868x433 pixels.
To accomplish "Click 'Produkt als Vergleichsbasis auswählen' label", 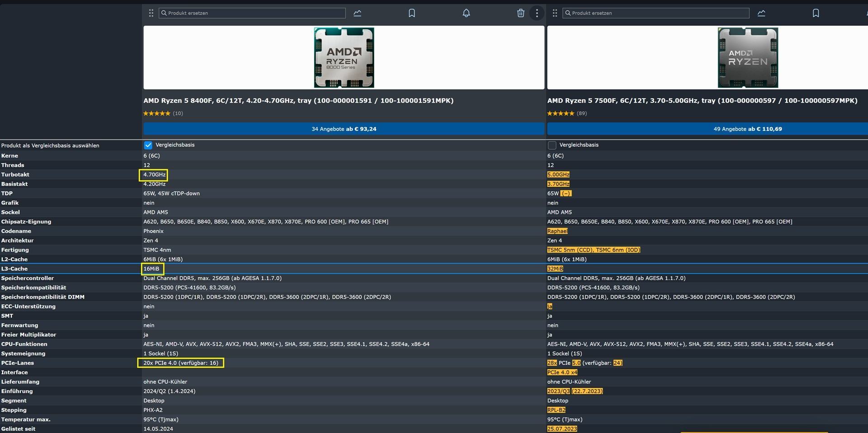I will point(50,145).
